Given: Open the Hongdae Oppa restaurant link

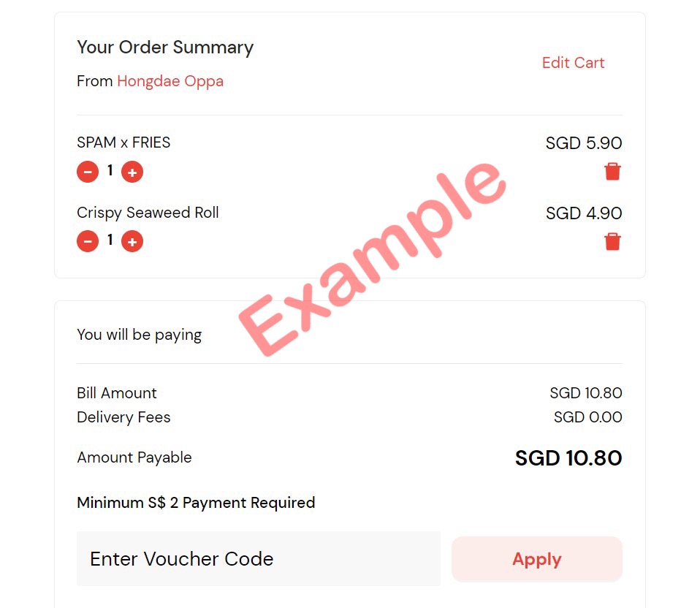Looking at the screenshot, I should pyautogui.click(x=170, y=81).
